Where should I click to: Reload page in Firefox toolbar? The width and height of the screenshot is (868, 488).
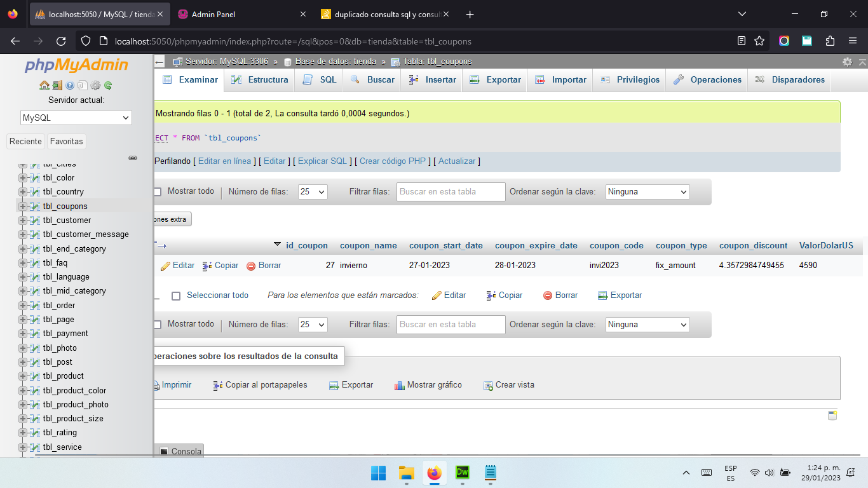61,41
